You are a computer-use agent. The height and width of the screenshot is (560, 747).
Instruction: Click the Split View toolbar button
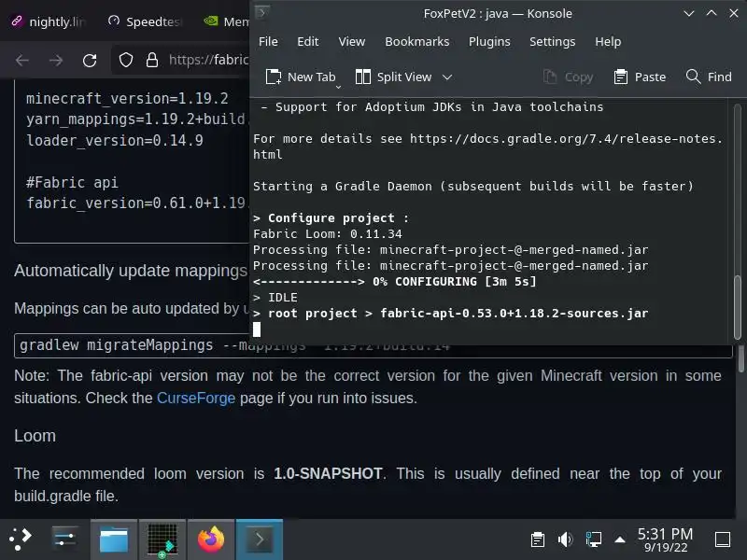point(393,77)
